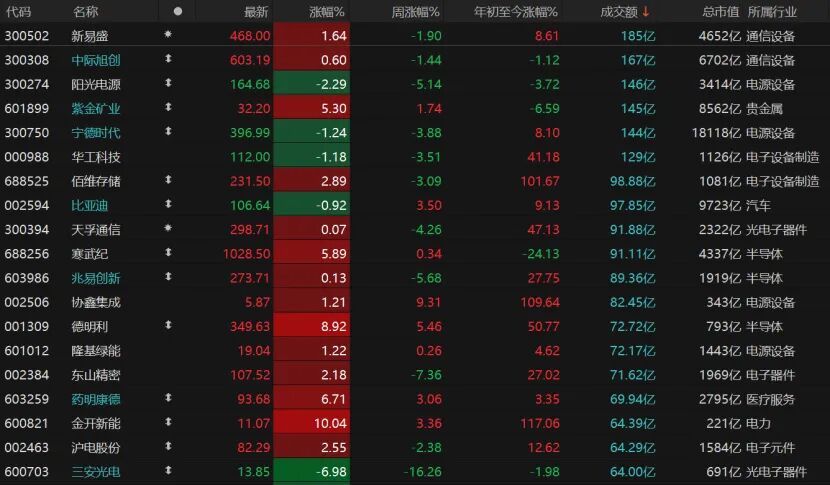Image resolution: width=830 pixels, height=485 pixels.
Task: Click the marker icon in the 药明康德 row
Action: click(168, 398)
